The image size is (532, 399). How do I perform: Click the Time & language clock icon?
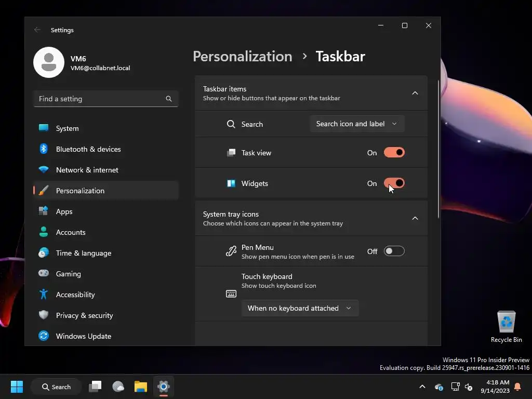(44, 253)
